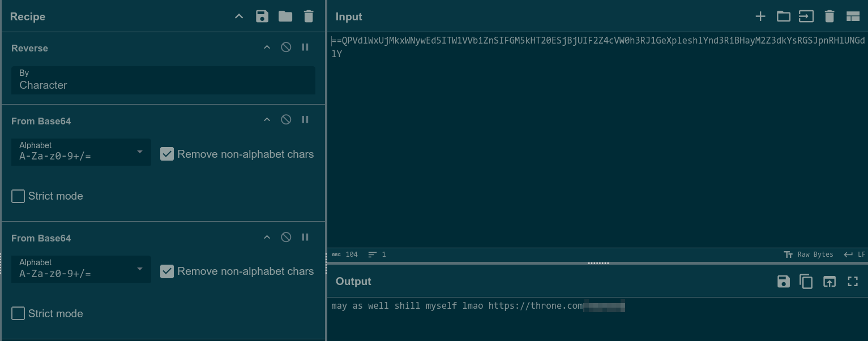The width and height of the screenshot is (868, 341).
Task: Pause at the first From Base64 breakpoint
Action: [305, 120]
